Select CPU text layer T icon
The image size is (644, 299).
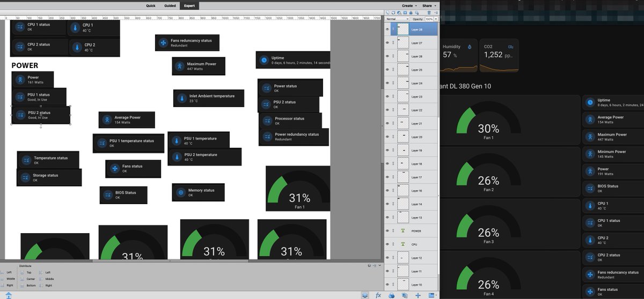[403, 244]
